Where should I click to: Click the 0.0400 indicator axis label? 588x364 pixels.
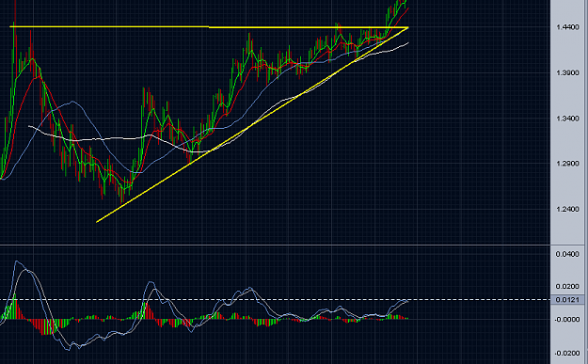pyautogui.click(x=567, y=254)
